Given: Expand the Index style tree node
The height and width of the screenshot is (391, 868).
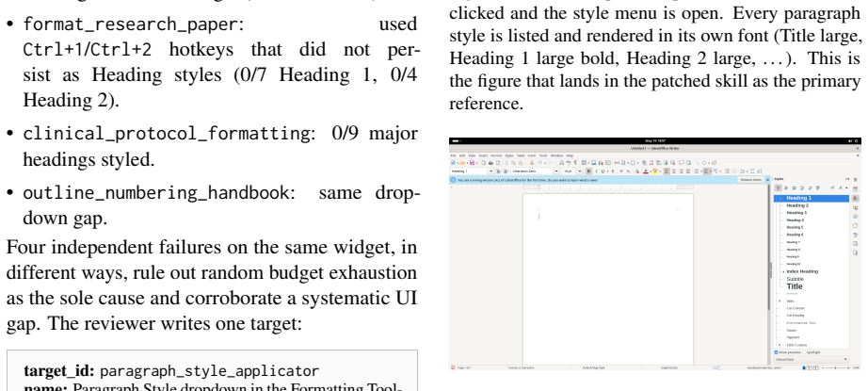Looking at the screenshot, I should (780, 301).
